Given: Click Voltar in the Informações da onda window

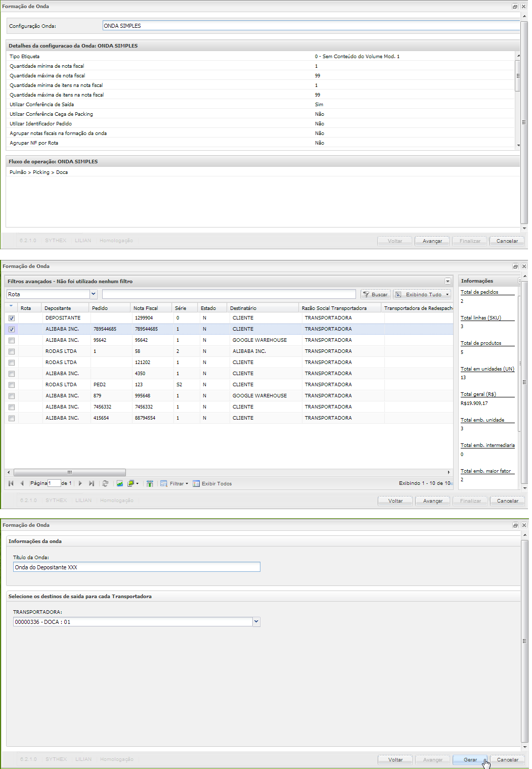Looking at the screenshot, I should [x=395, y=760].
